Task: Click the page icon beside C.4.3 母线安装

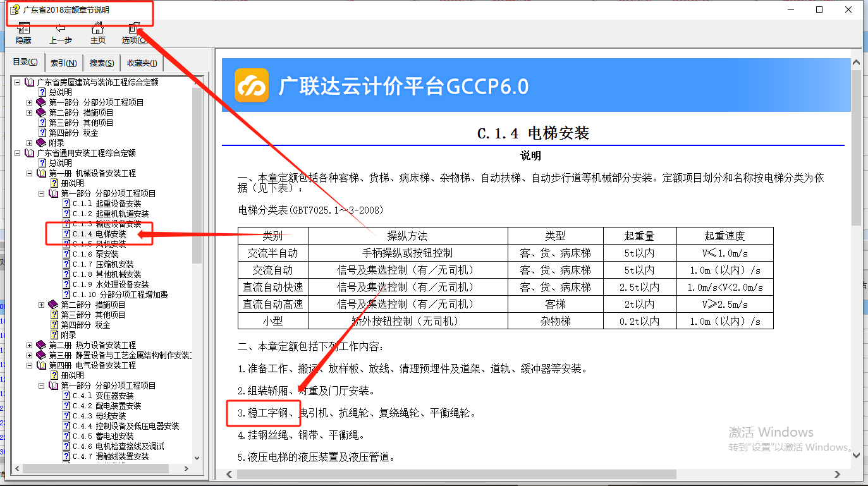Action: click(x=66, y=416)
